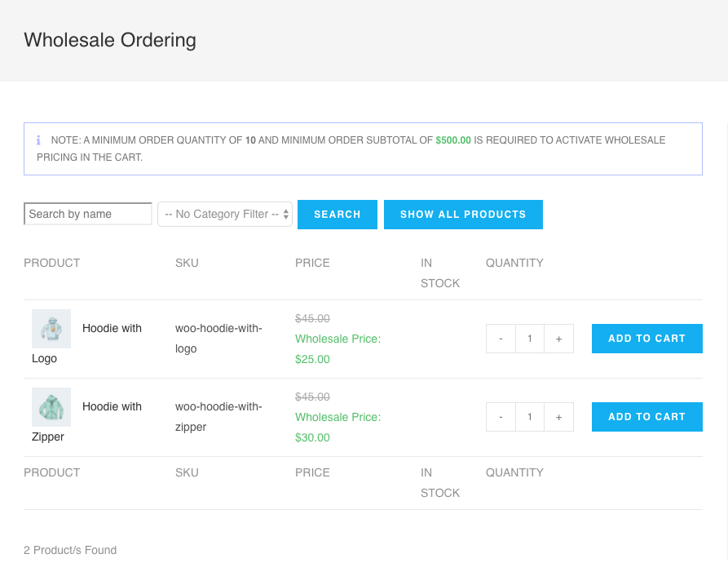The image size is (728, 585).
Task: Focus the quantity field for Hoodie with Zipper
Action: click(x=530, y=417)
